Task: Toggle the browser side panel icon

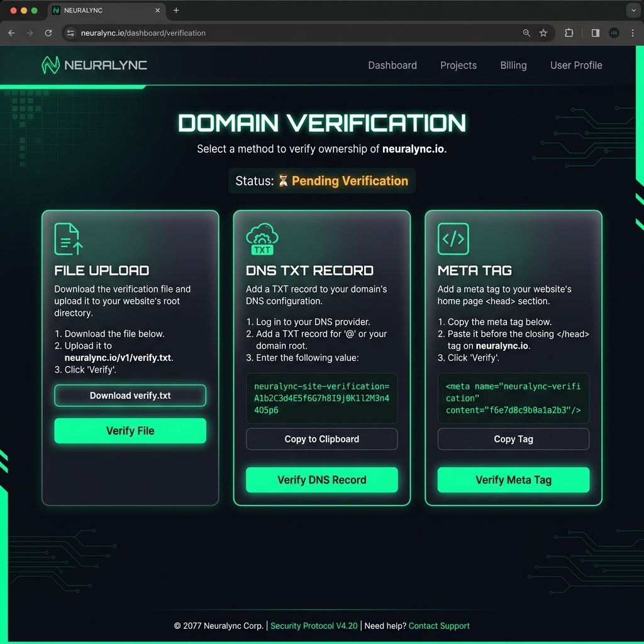Action: [x=596, y=33]
